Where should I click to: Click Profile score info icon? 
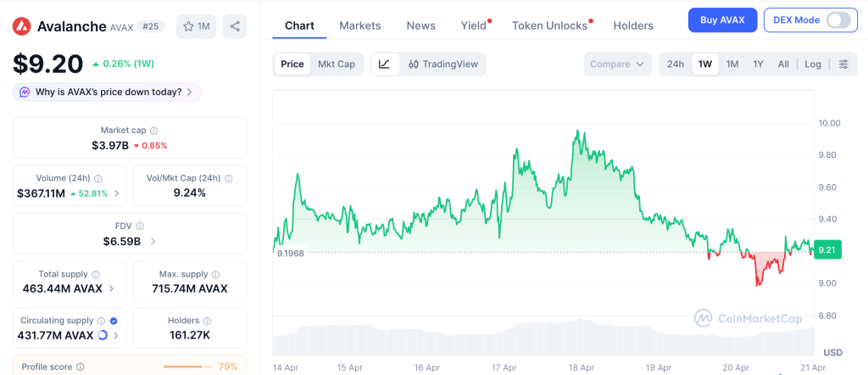(81, 367)
